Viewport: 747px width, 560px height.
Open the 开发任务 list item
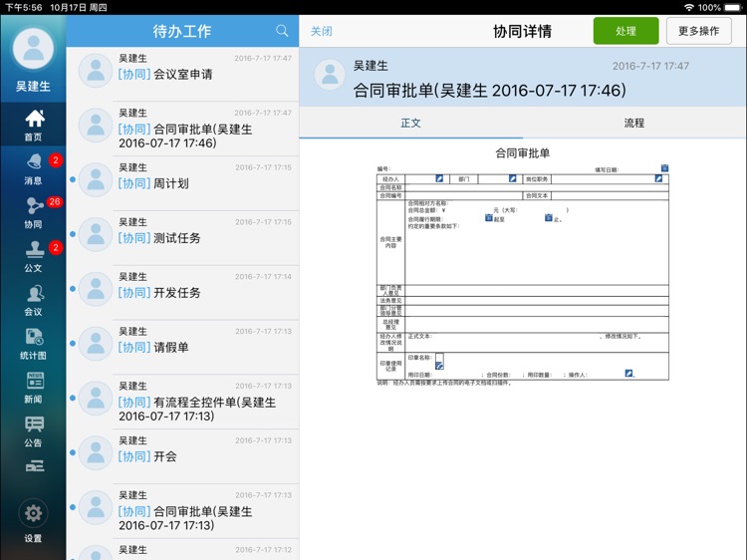[x=182, y=293]
